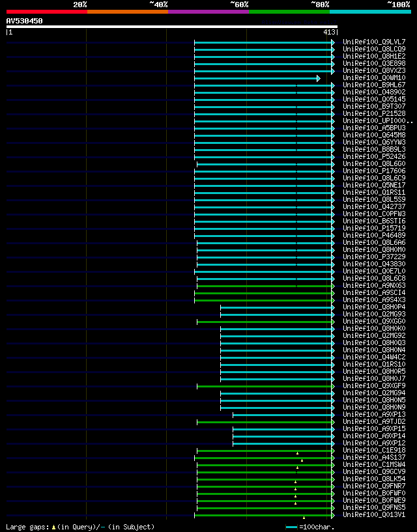The height and width of the screenshot is (532, 417).
Task: Select label UniRef100_Q013V1
Action: [x=374, y=514]
